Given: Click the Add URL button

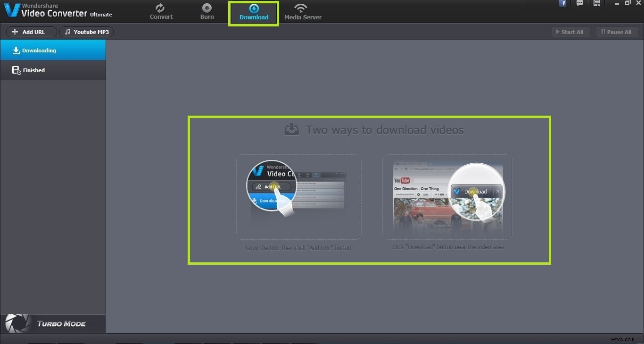Looking at the screenshot, I should [x=30, y=32].
